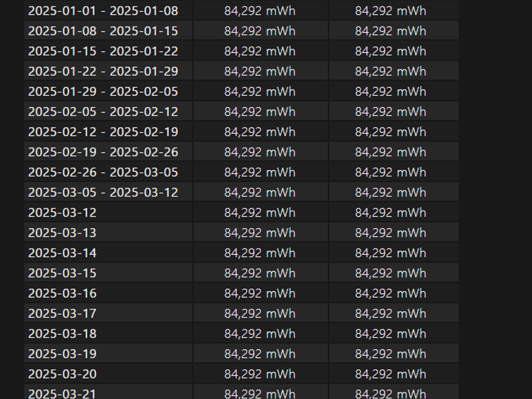Viewport: 532px width, 399px height.
Task: Click middle column value for 2025-02-12 period
Action: click(260, 132)
